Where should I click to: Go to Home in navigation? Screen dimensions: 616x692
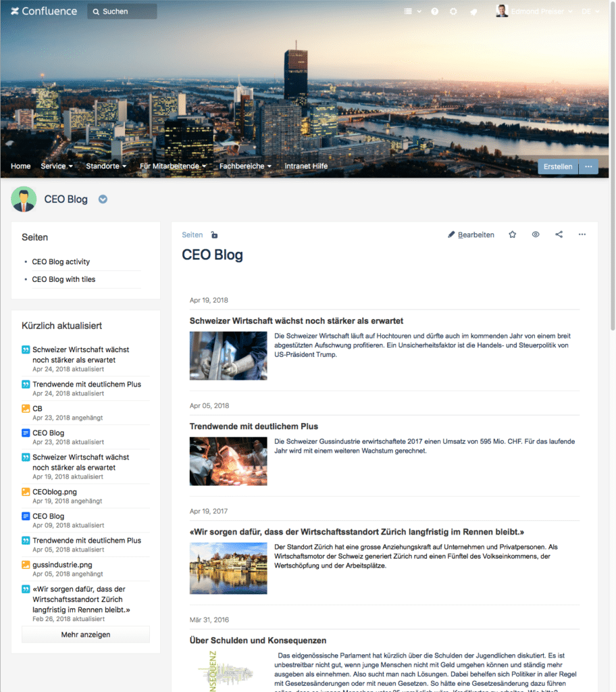[21, 166]
